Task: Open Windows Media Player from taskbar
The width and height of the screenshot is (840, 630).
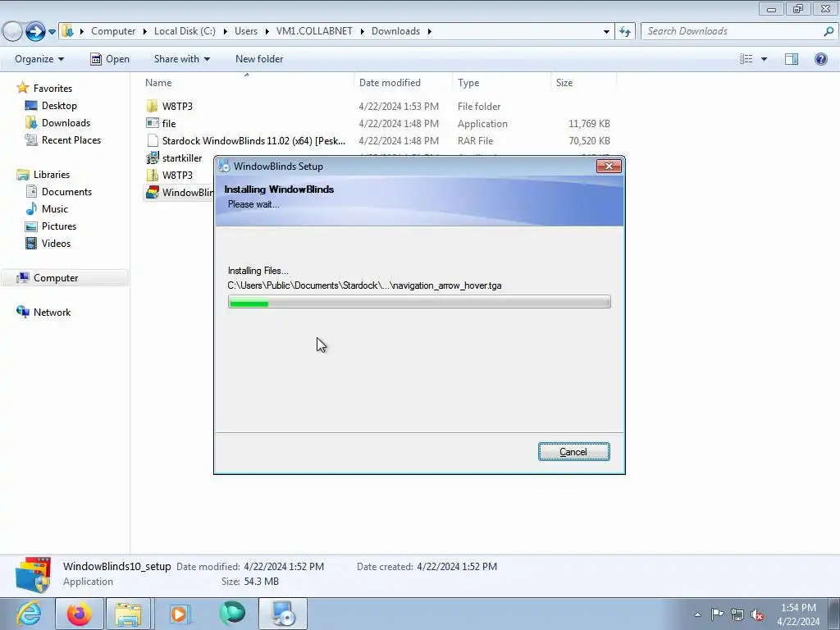Action: tap(180, 614)
